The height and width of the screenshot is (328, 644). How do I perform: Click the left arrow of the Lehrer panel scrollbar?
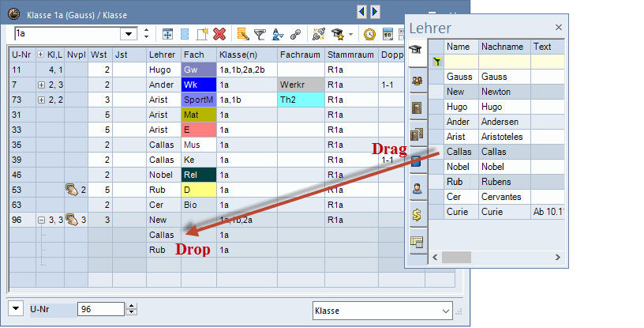tap(436, 257)
